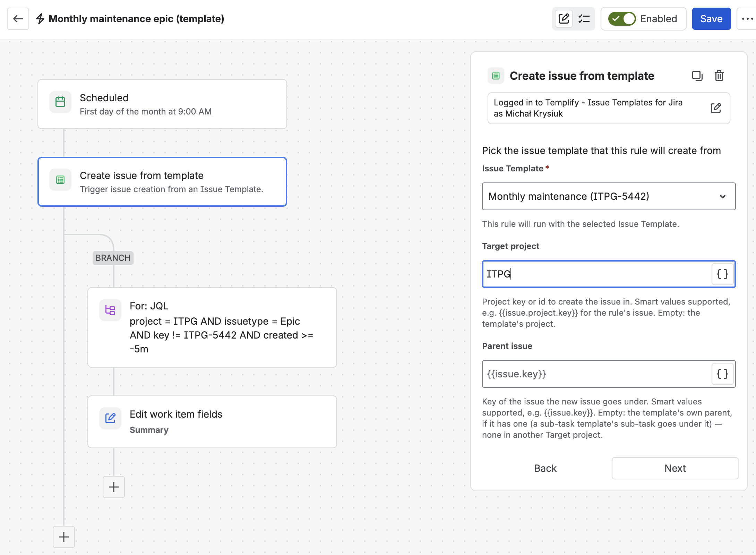
Task: Click the Parent issue label
Action: click(507, 346)
